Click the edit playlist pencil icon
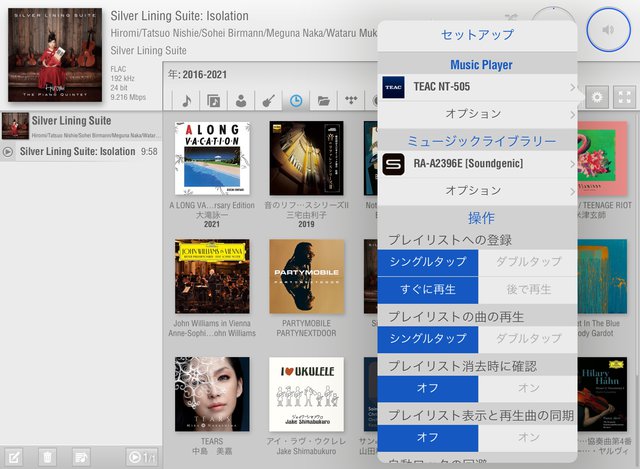The image size is (640, 469). pyautogui.click(x=15, y=457)
